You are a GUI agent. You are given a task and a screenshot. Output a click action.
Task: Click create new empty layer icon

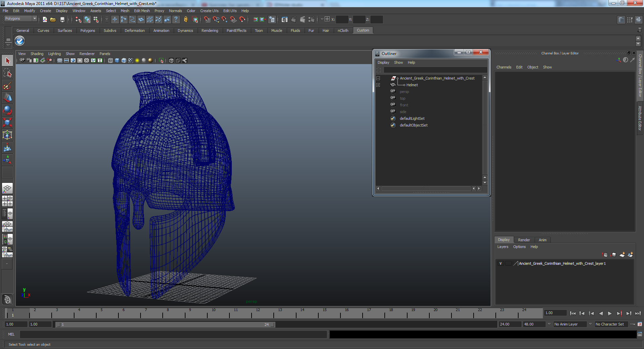tap(622, 255)
